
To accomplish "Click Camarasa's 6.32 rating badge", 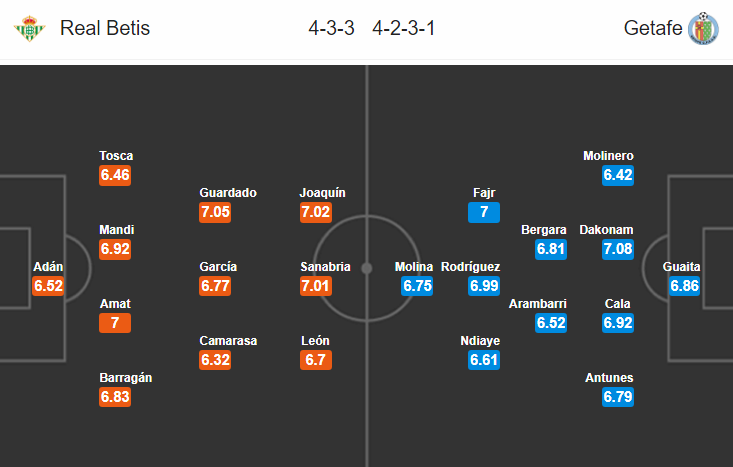I will [215, 360].
